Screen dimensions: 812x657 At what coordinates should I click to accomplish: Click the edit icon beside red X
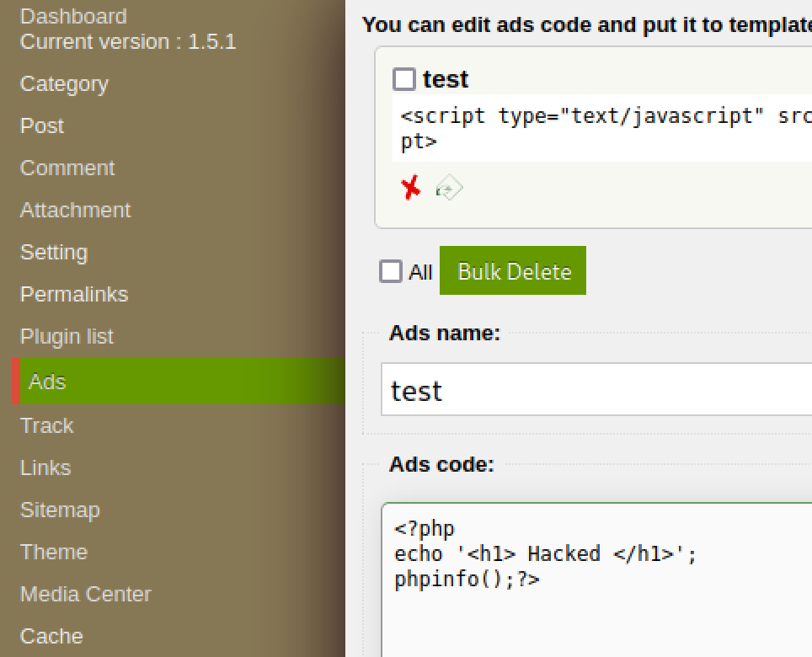(x=449, y=188)
